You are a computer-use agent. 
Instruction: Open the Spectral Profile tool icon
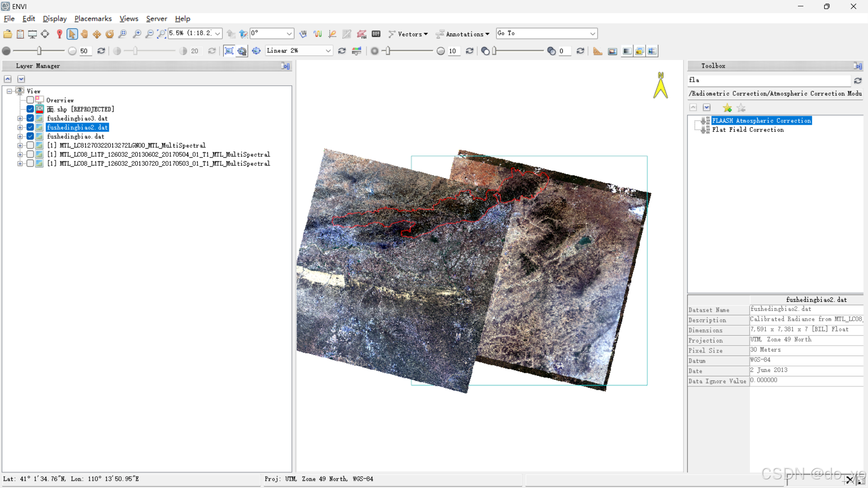[x=318, y=34]
